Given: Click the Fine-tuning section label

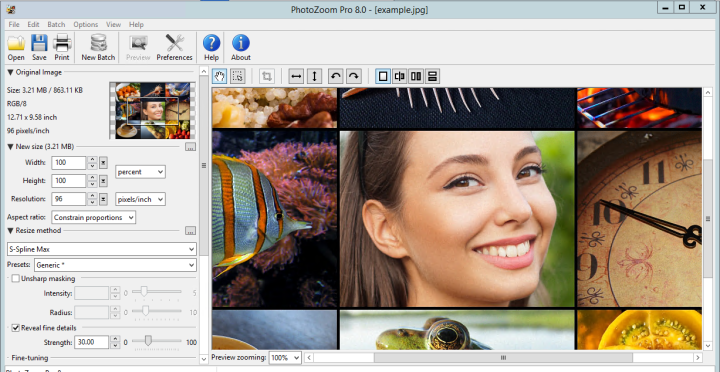Looking at the screenshot, I should [x=30, y=358].
